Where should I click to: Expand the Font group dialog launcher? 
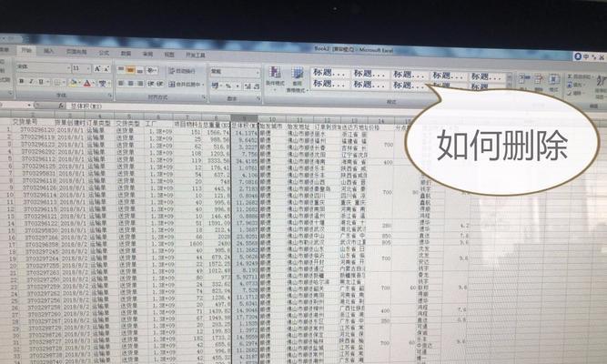(x=109, y=95)
